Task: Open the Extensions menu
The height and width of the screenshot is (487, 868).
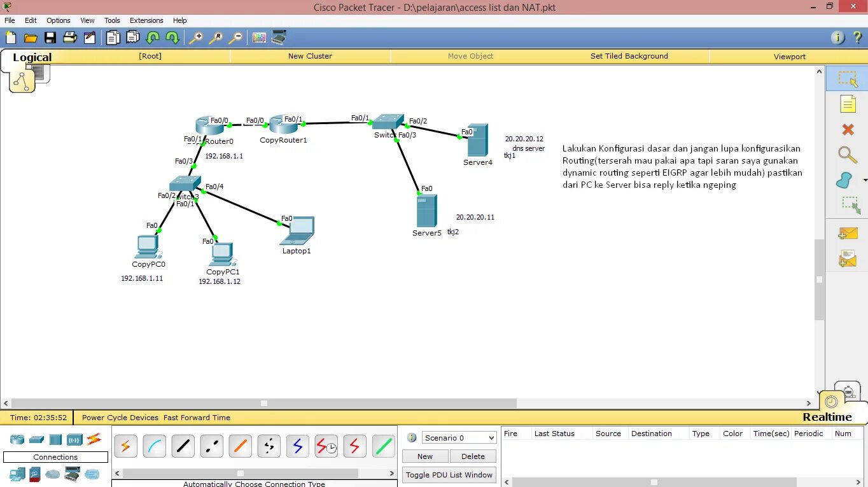Action: (x=146, y=20)
